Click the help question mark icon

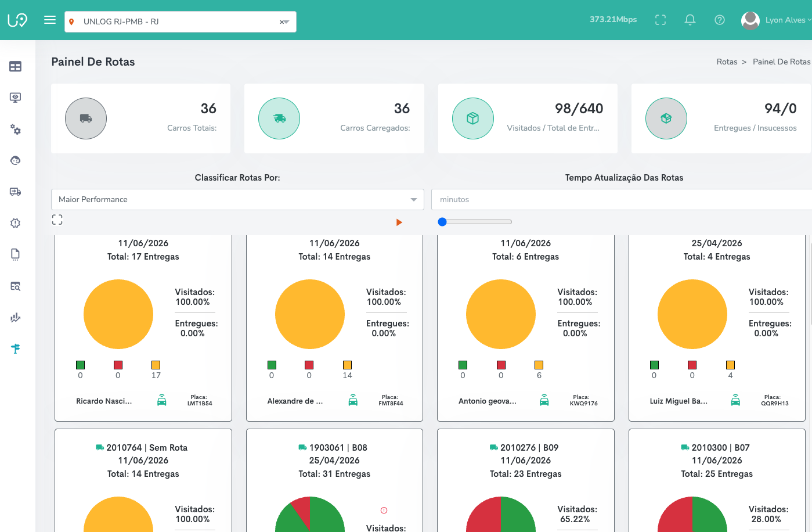[720, 20]
